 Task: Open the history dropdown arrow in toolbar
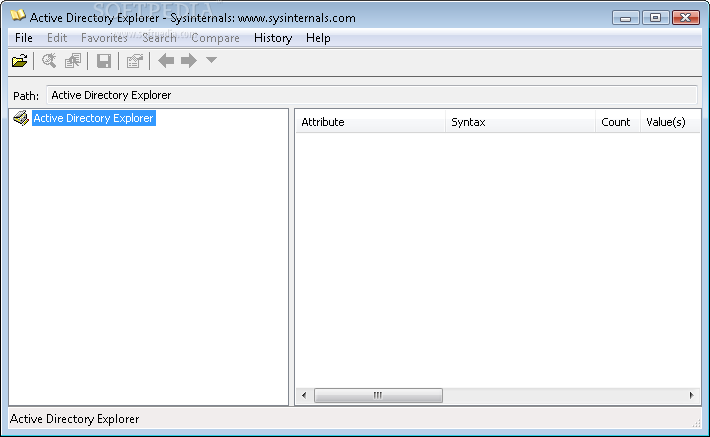(211, 60)
